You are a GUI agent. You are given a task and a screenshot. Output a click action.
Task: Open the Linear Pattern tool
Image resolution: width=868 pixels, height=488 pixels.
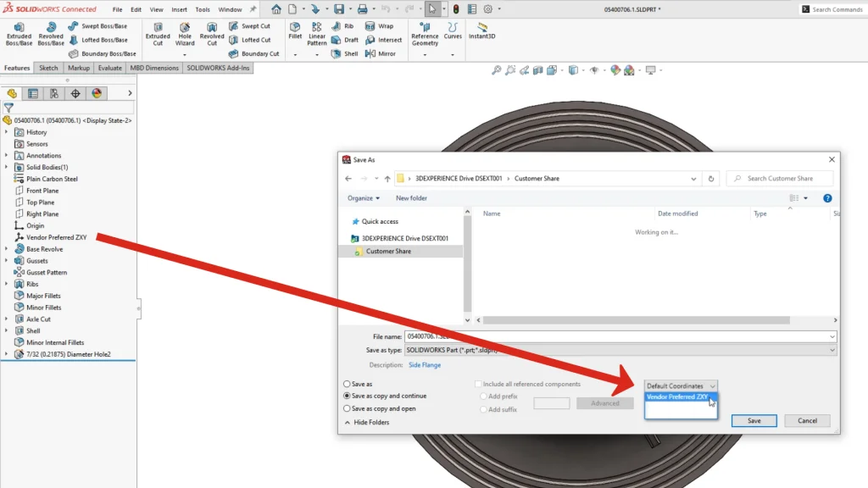click(x=317, y=33)
